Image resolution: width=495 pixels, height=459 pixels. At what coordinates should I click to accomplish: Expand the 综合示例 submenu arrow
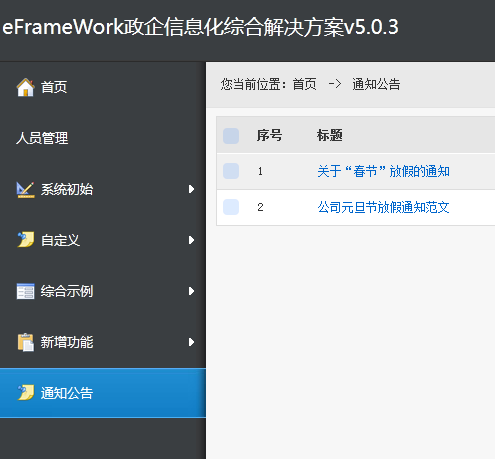tap(191, 291)
